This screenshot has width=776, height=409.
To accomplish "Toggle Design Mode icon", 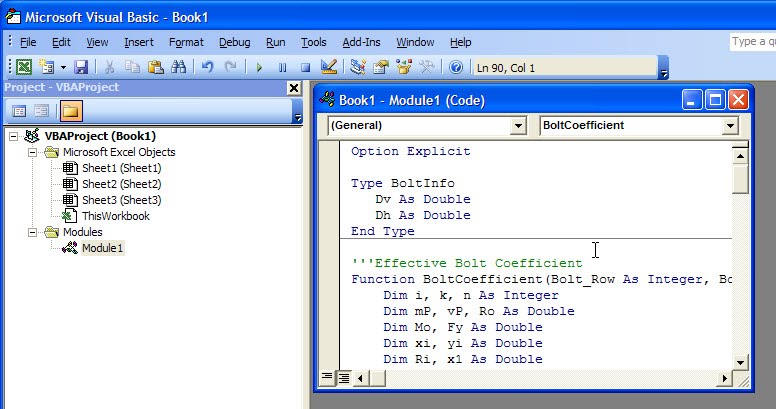I will (x=328, y=67).
